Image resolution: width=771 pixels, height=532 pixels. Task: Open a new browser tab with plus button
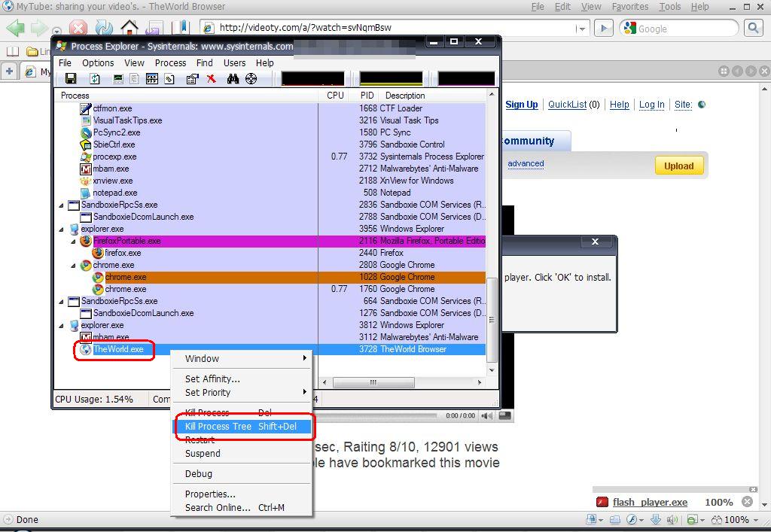coord(9,71)
